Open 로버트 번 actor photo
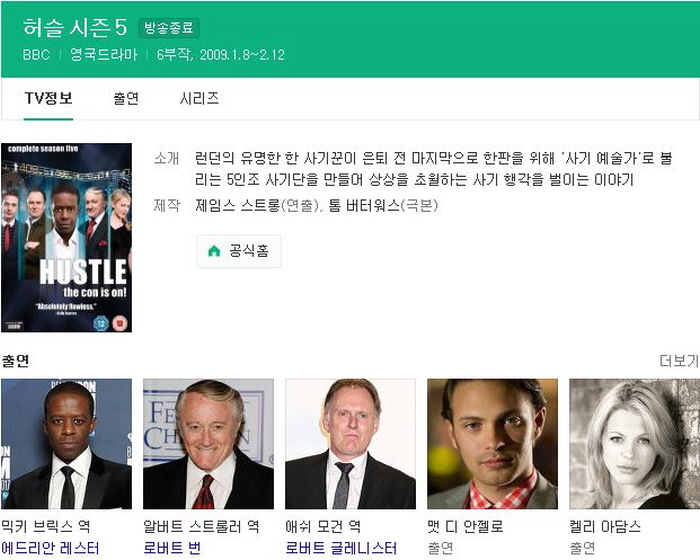This screenshot has height=560, width=700. pos(208,444)
